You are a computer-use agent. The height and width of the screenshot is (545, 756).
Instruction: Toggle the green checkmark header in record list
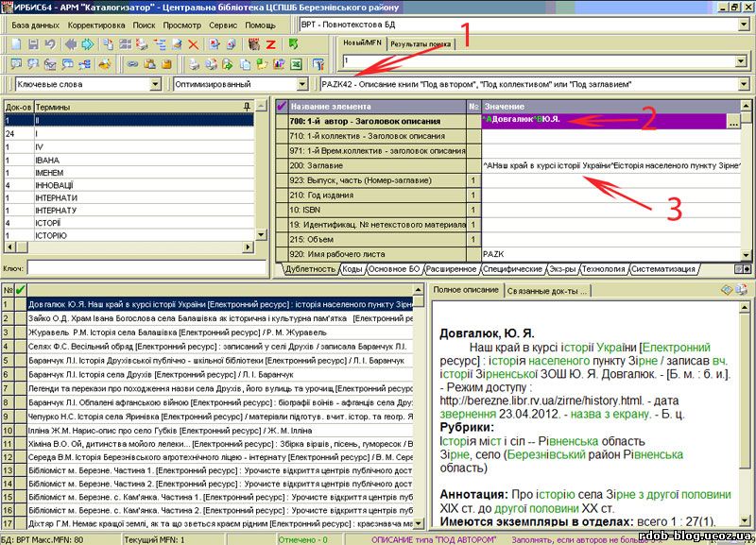19,289
